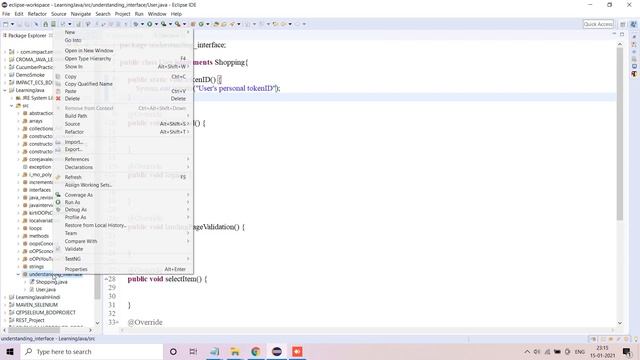Collapse the LearningJava project node

[5, 90]
